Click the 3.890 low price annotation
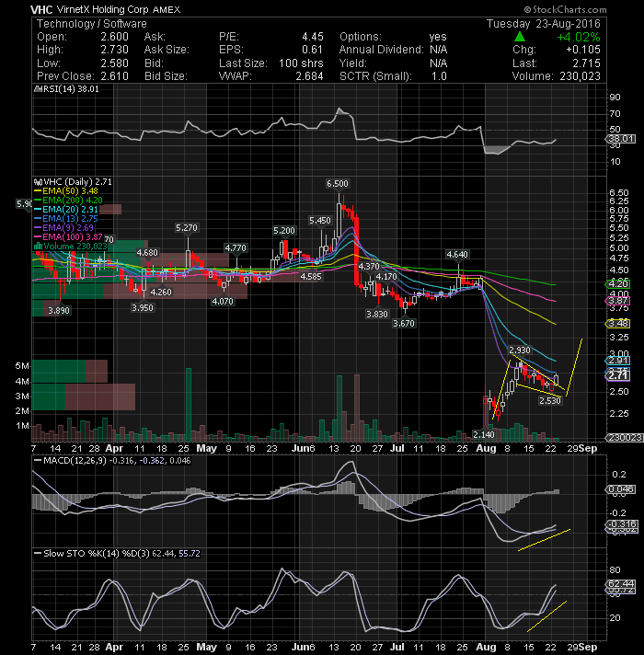 pyautogui.click(x=59, y=311)
